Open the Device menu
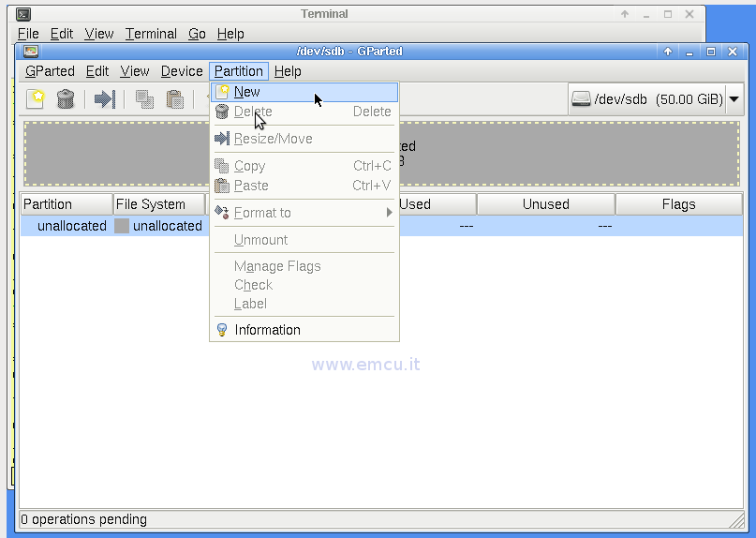 182,71
